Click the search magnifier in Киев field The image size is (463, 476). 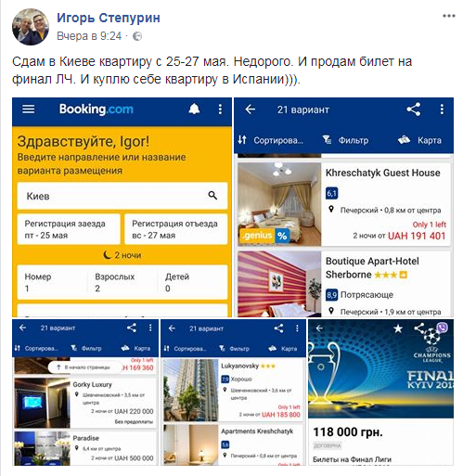212,195
